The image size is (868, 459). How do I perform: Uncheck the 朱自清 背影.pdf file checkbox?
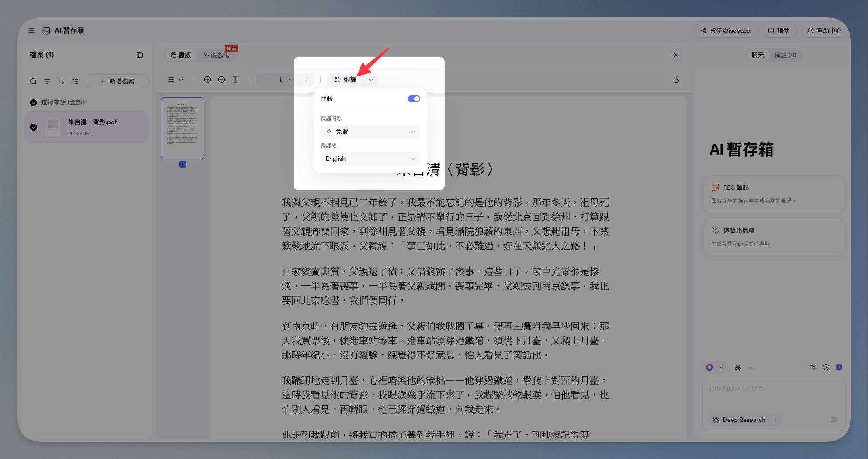coord(34,127)
